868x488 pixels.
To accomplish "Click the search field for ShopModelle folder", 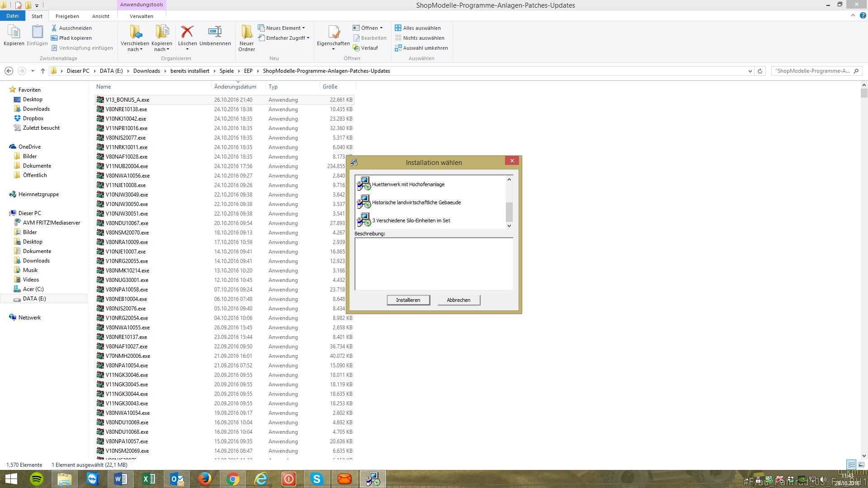I will click(x=812, y=71).
